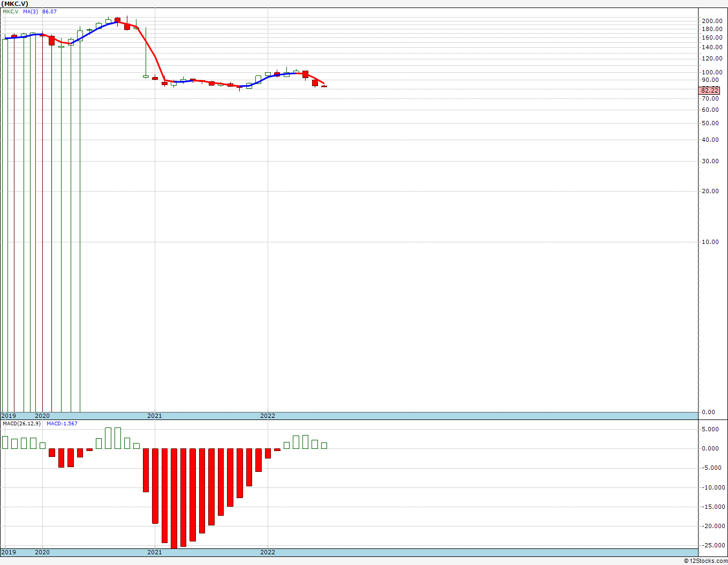Select the -20.000 MACD axis label
Screen dimensions: 728x565
[712, 526]
